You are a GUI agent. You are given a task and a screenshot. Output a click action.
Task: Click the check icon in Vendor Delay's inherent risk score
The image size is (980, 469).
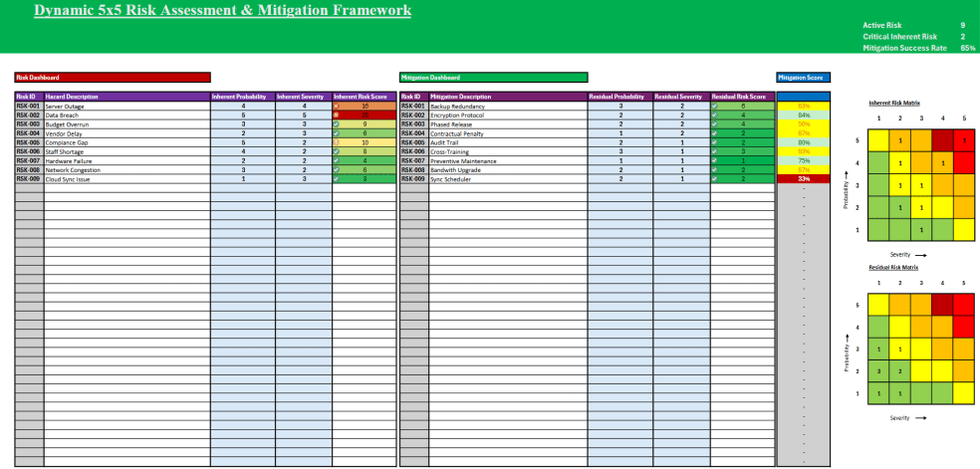pos(337,133)
